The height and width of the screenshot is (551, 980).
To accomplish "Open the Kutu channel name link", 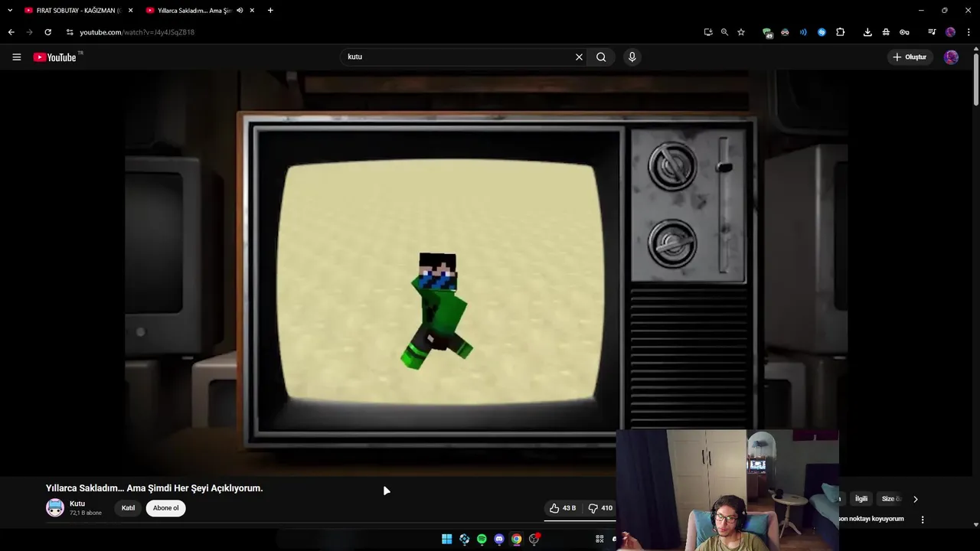I will point(77,504).
